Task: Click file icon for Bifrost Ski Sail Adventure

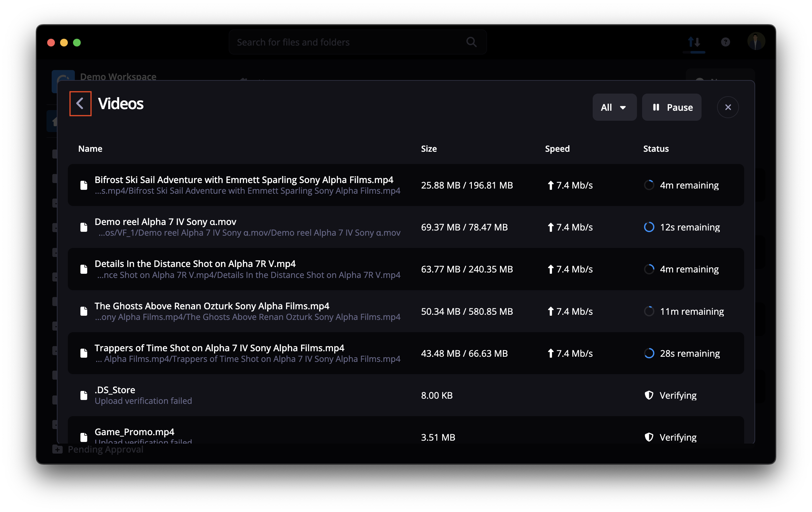Action: 84,185
